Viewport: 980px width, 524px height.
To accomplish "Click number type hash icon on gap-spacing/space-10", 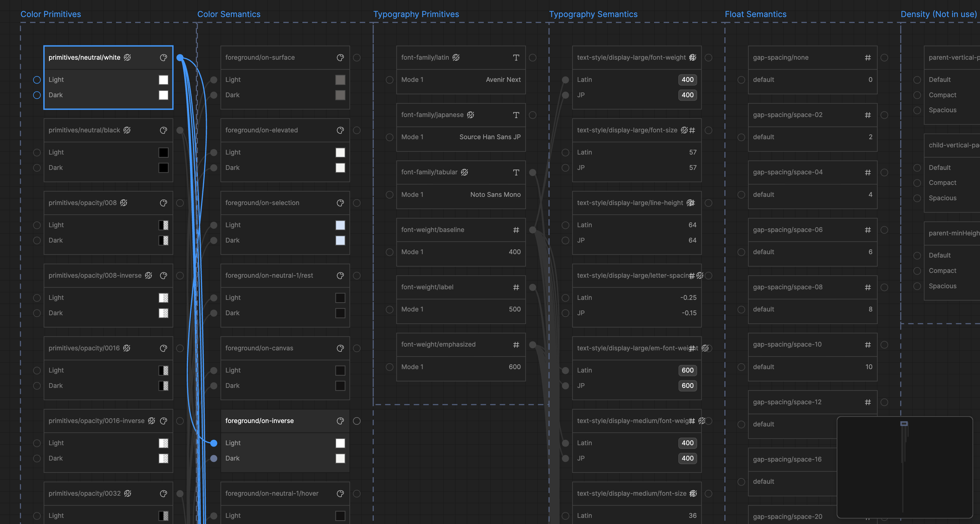I will [x=868, y=345].
